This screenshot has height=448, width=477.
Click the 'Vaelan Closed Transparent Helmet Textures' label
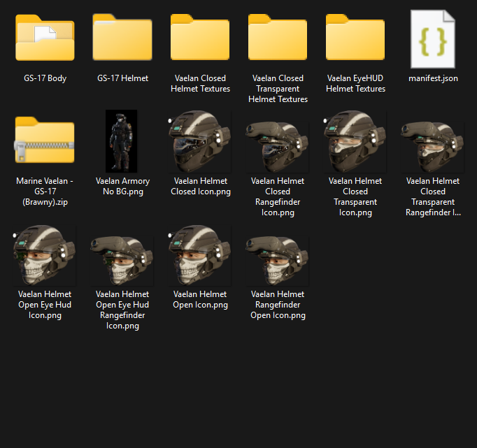click(x=278, y=89)
